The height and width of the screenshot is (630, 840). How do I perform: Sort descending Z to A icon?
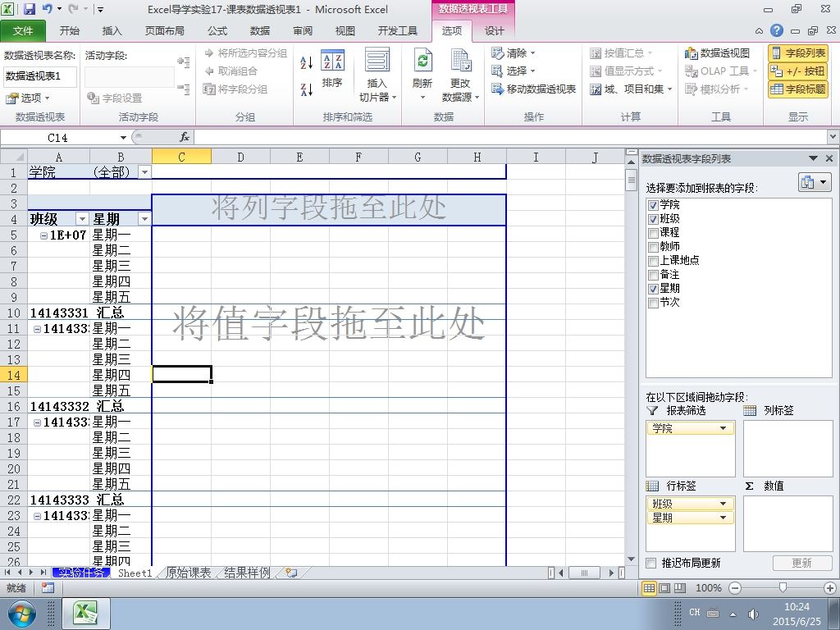[x=307, y=89]
